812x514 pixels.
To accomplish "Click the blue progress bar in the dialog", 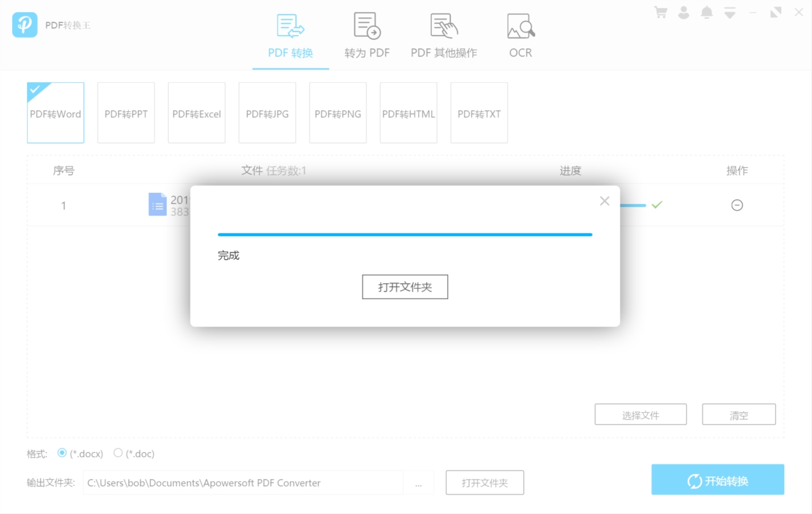I will click(x=405, y=235).
